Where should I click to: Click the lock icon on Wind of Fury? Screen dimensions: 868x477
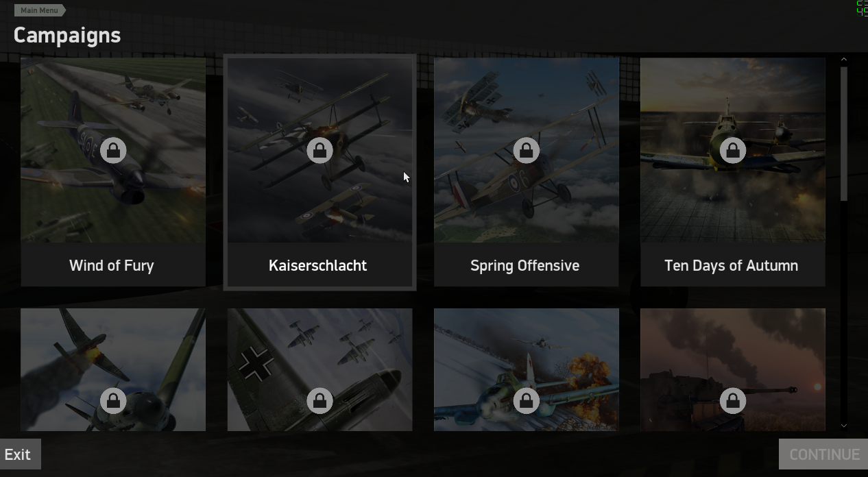(x=113, y=150)
